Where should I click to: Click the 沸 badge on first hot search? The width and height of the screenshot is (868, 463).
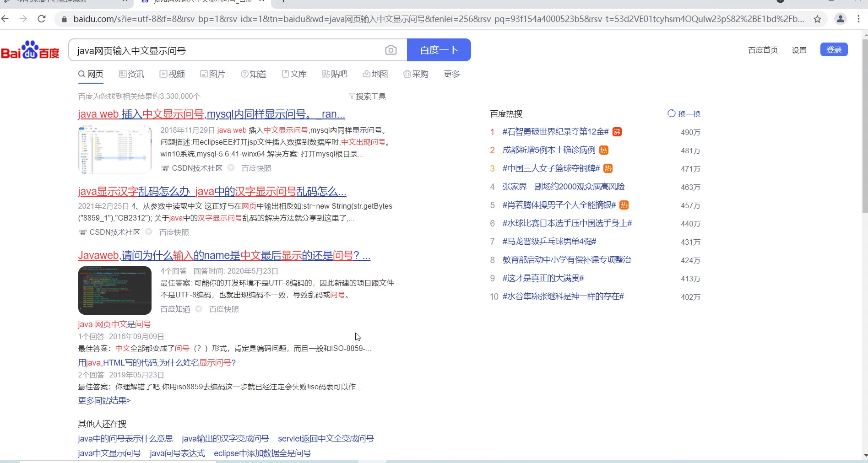[617, 132]
